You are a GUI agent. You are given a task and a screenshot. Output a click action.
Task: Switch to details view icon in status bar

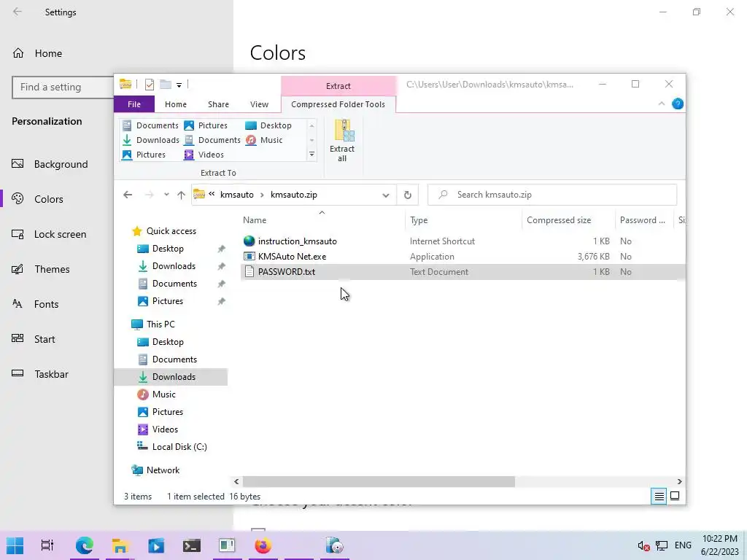[659, 496]
